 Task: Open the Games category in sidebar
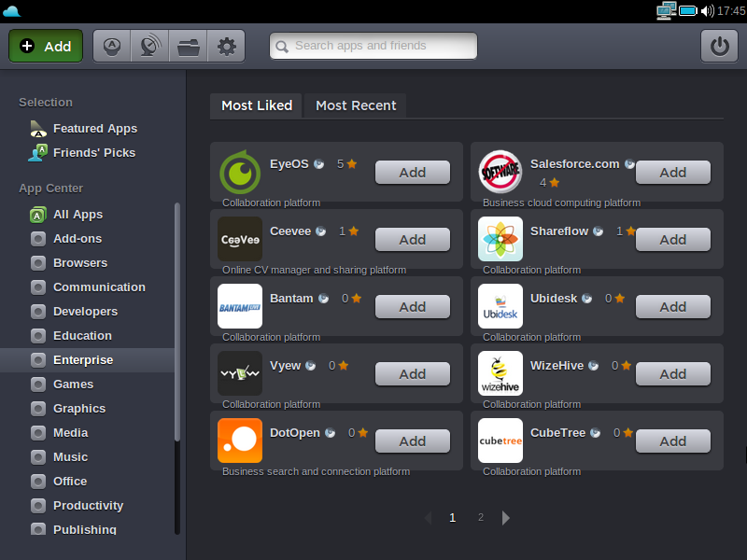pos(73,384)
